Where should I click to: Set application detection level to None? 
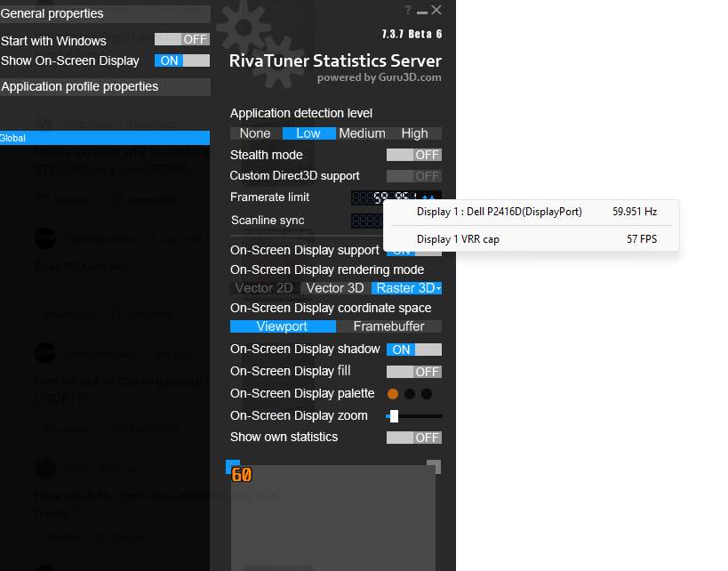(x=255, y=133)
